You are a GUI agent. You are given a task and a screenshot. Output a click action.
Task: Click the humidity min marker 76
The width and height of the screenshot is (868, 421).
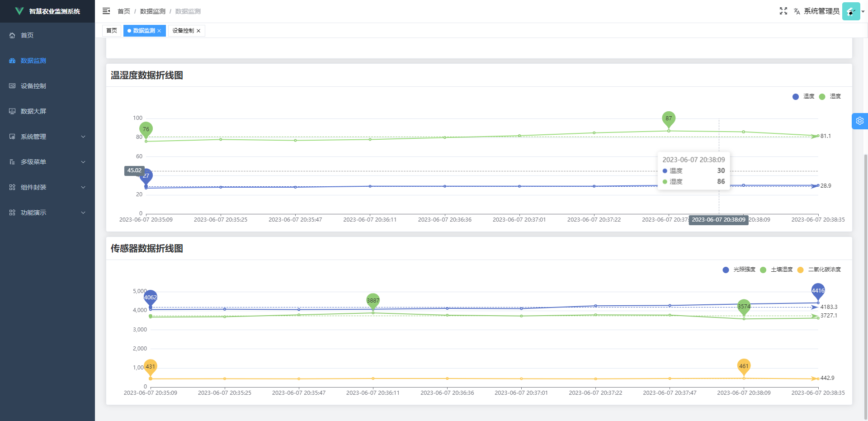(x=146, y=130)
